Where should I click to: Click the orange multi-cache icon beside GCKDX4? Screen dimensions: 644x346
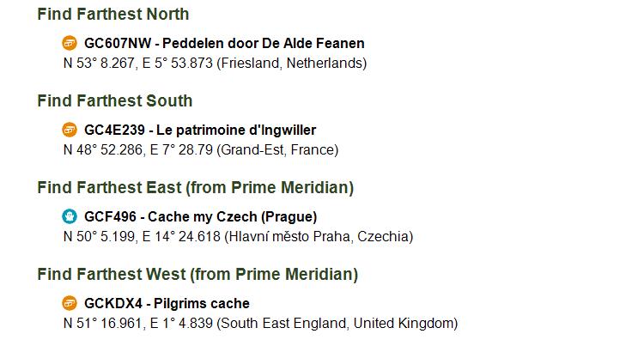coord(70,303)
